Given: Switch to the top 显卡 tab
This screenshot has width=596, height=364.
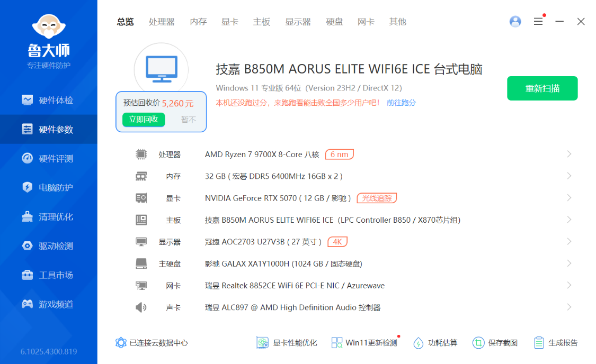Looking at the screenshot, I should point(230,22).
